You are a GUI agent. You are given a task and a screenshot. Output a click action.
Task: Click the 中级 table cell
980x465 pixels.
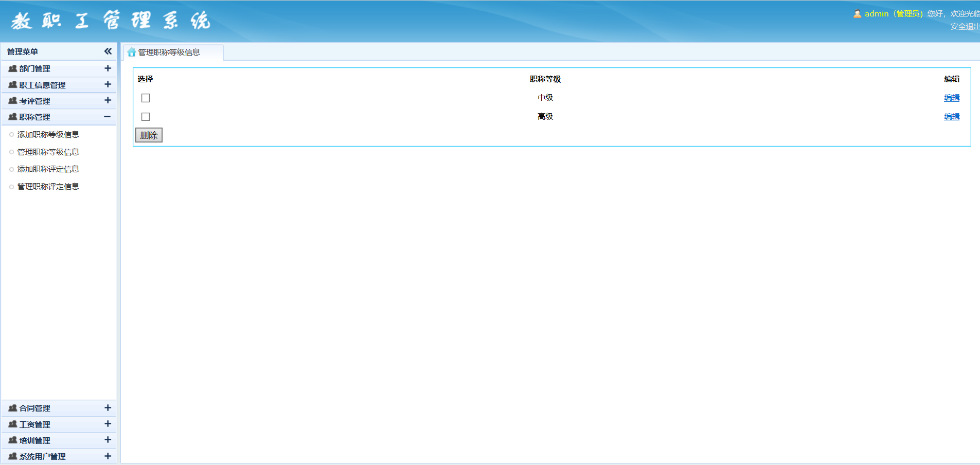click(545, 98)
